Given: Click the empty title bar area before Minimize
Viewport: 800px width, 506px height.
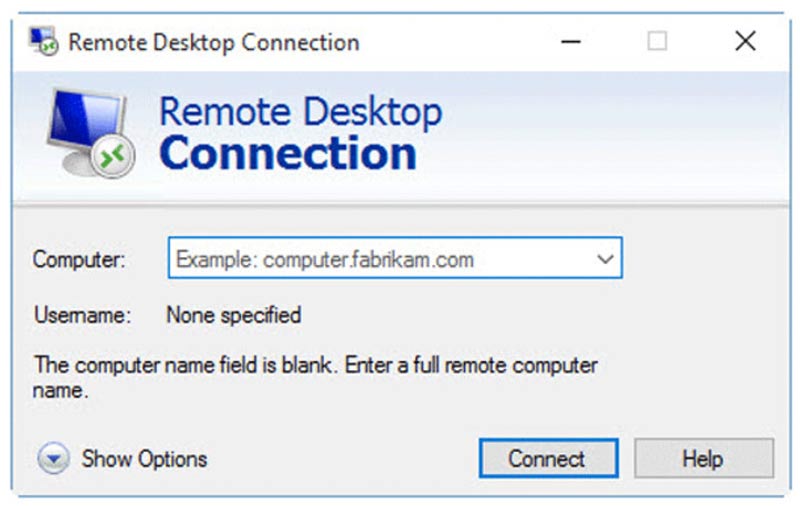Looking at the screenshot, I should (450, 42).
